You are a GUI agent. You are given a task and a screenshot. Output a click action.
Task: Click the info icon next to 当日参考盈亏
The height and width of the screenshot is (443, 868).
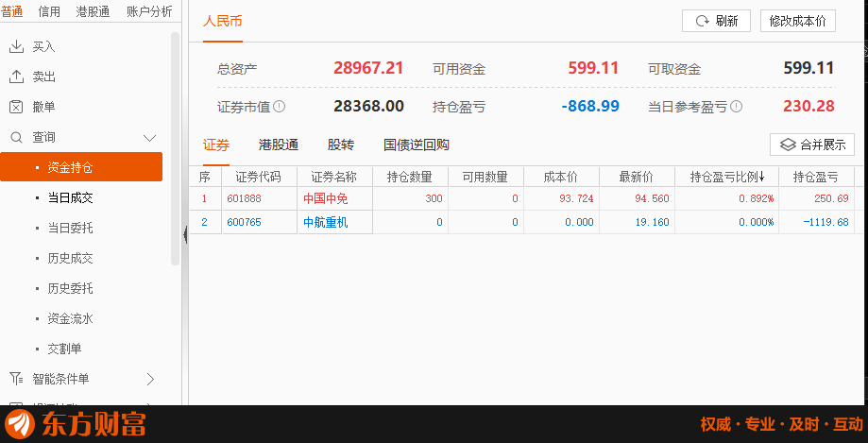click(x=736, y=107)
